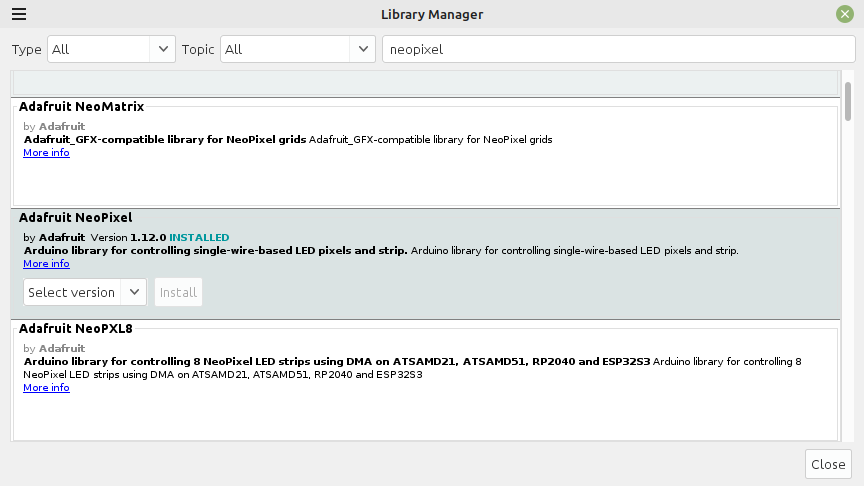Select the Adafruit NeoPixel library title
864x486 pixels.
pos(75,218)
